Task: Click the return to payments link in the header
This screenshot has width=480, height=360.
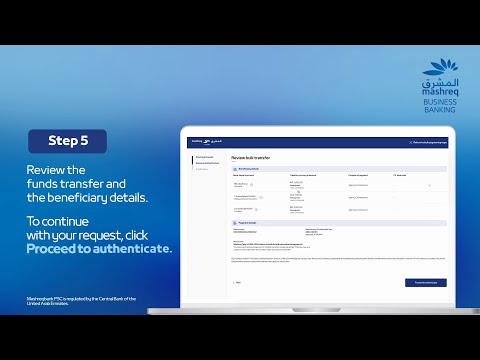Action: (x=430, y=142)
